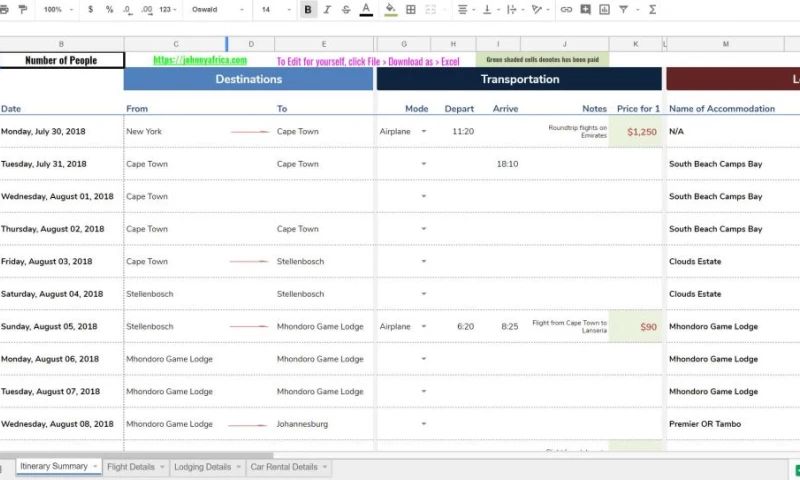800x480 pixels.
Task: Click the Insert link icon
Action: click(x=566, y=9)
